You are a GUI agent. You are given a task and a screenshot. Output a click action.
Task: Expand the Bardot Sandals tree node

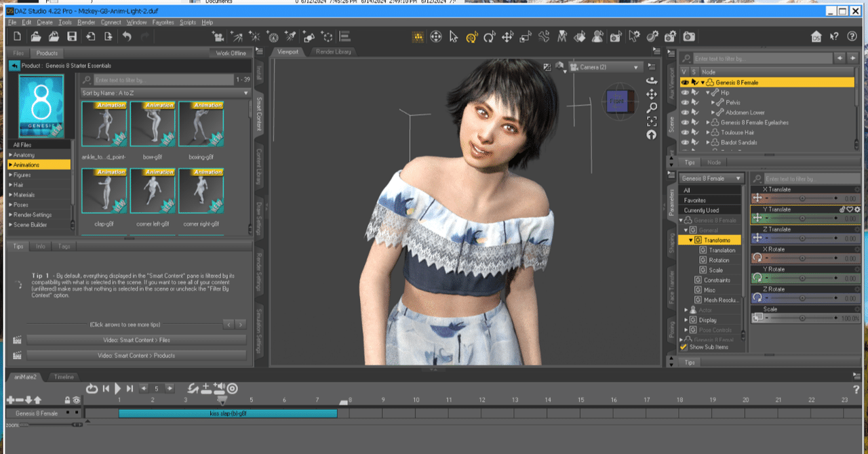click(x=708, y=143)
